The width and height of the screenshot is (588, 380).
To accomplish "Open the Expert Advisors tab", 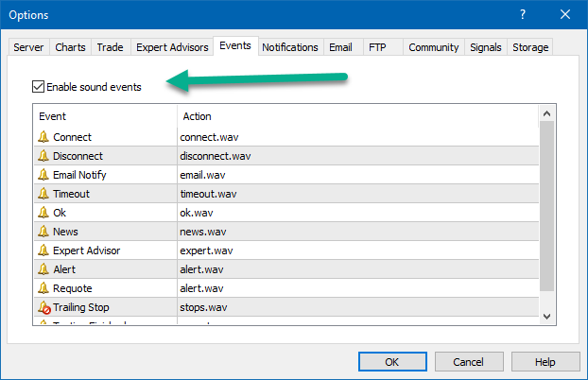I will point(172,47).
